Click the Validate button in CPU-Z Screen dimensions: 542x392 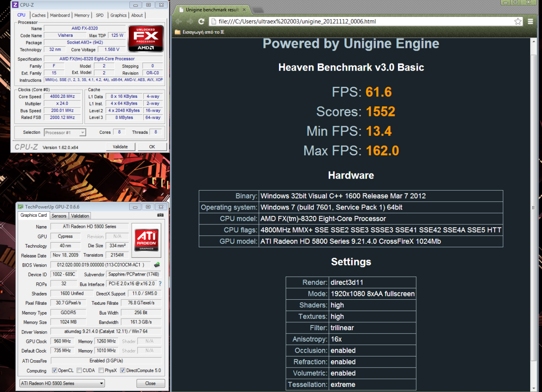(120, 146)
